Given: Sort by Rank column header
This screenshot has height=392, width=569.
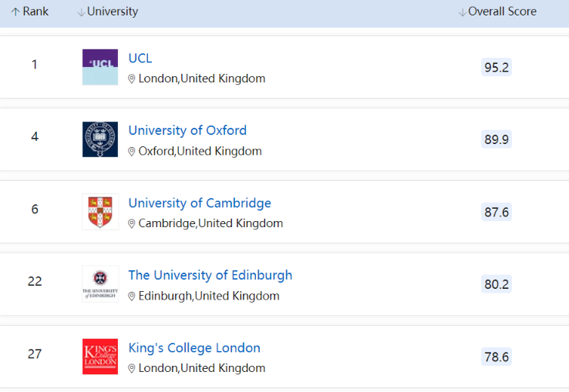Looking at the screenshot, I should pos(30,12).
